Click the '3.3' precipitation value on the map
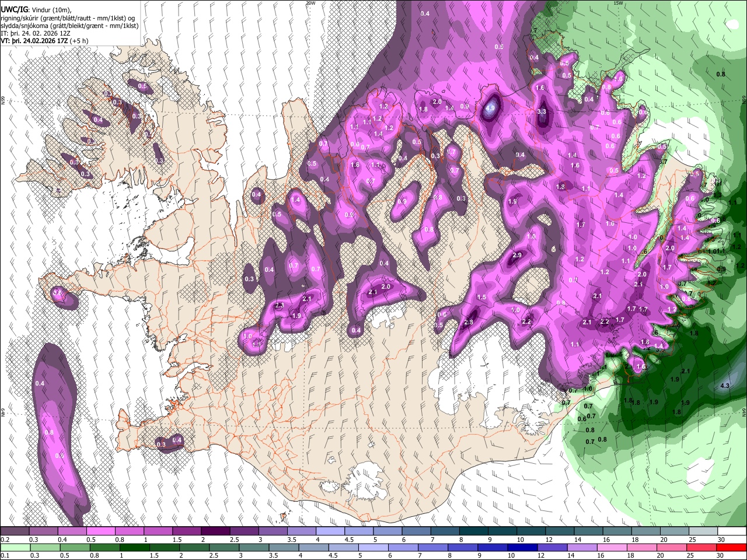The image size is (747, 560). click(542, 112)
